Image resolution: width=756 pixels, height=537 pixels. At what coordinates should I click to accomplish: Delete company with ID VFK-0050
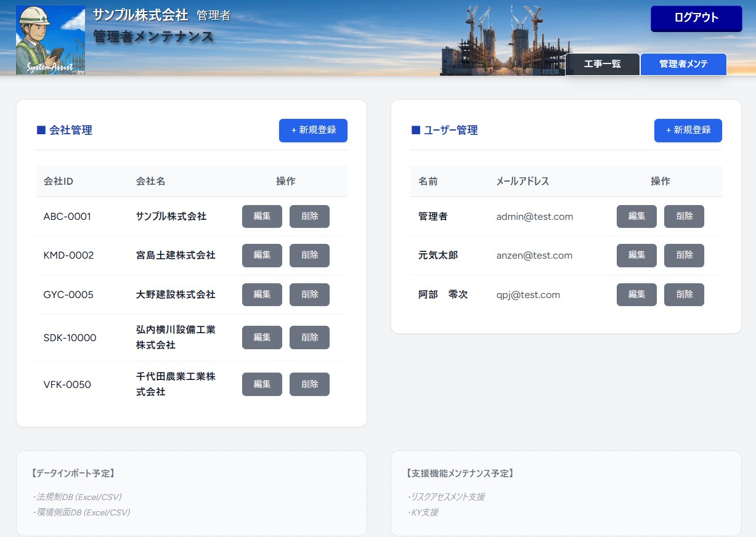(x=309, y=384)
